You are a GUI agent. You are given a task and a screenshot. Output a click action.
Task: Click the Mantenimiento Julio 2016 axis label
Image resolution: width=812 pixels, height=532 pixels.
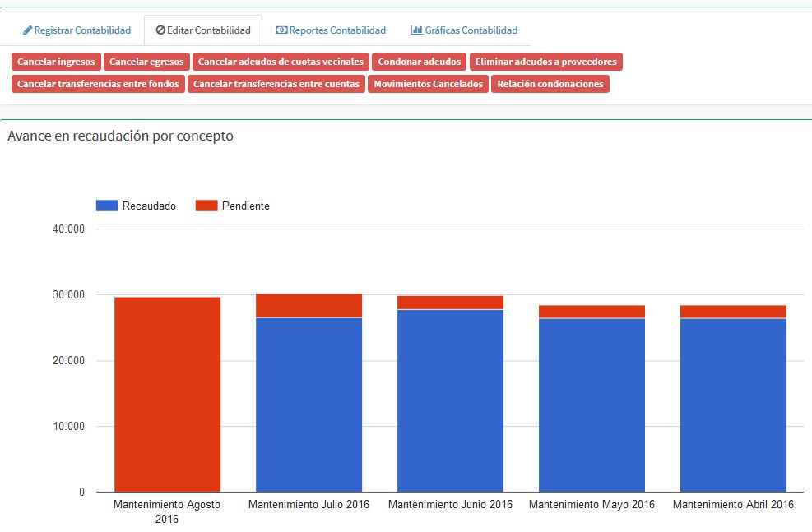(x=309, y=504)
